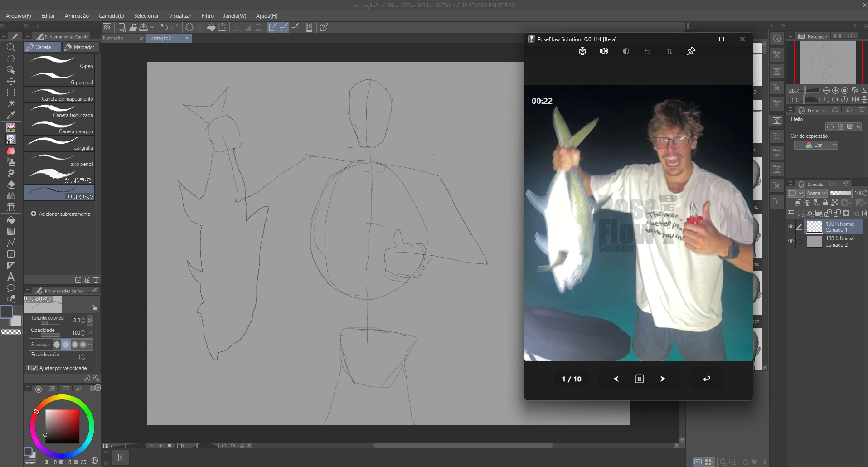Image resolution: width=868 pixels, height=467 pixels.
Task: Open the brush size options dropdown
Action: tap(90, 320)
